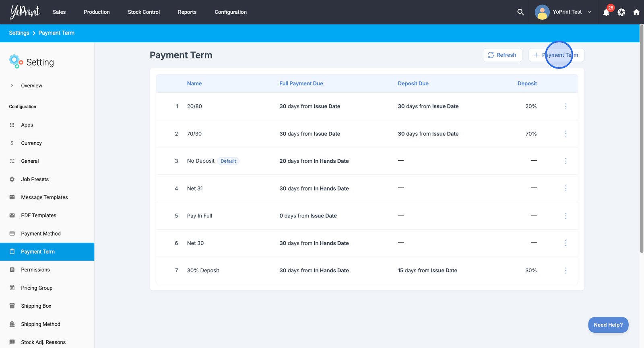Click the home icon in top bar
This screenshot has width=644, height=348.
click(636, 12)
